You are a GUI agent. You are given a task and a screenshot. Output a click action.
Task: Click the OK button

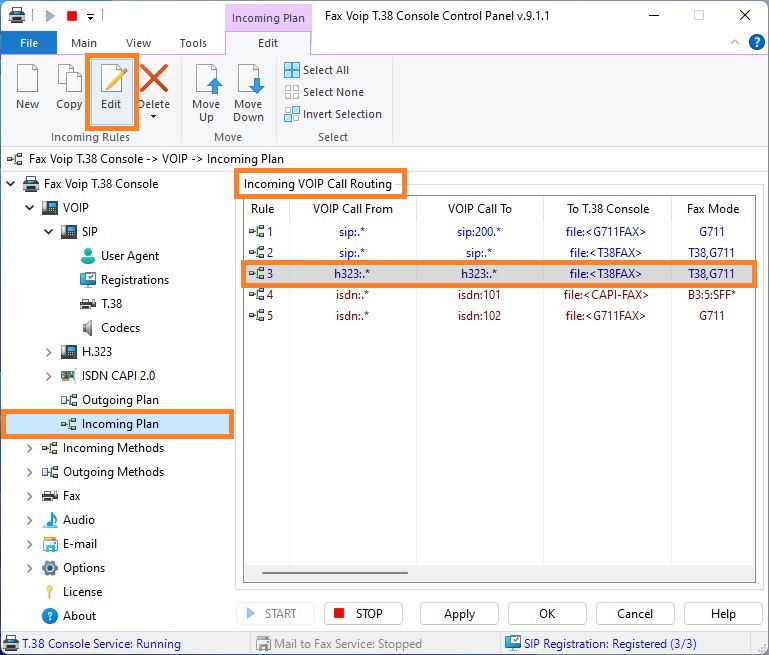tap(547, 614)
